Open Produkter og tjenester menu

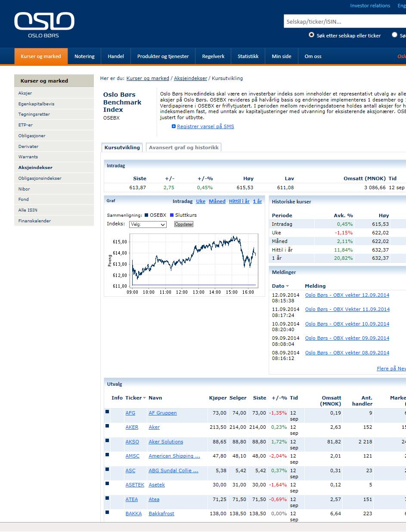click(x=163, y=56)
